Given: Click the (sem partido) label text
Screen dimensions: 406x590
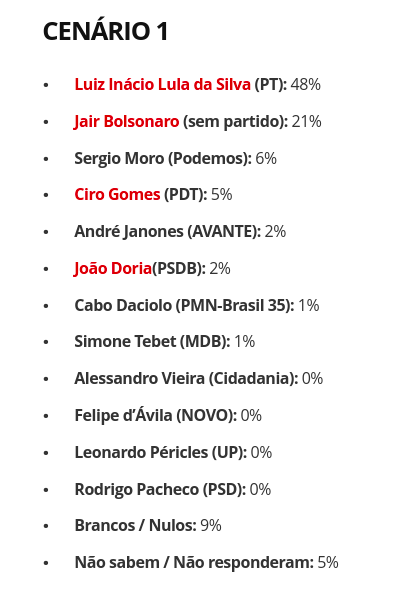Looking at the screenshot, I should [x=235, y=122].
